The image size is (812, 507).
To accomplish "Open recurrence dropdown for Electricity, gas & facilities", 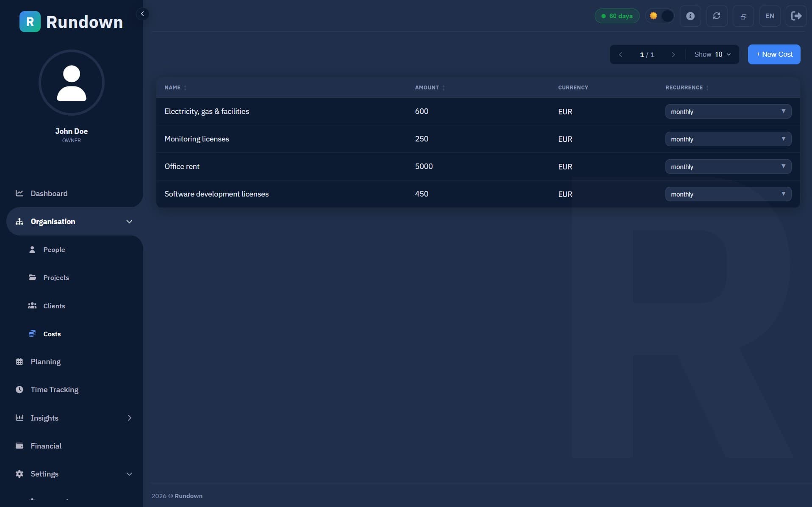I will (728, 111).
